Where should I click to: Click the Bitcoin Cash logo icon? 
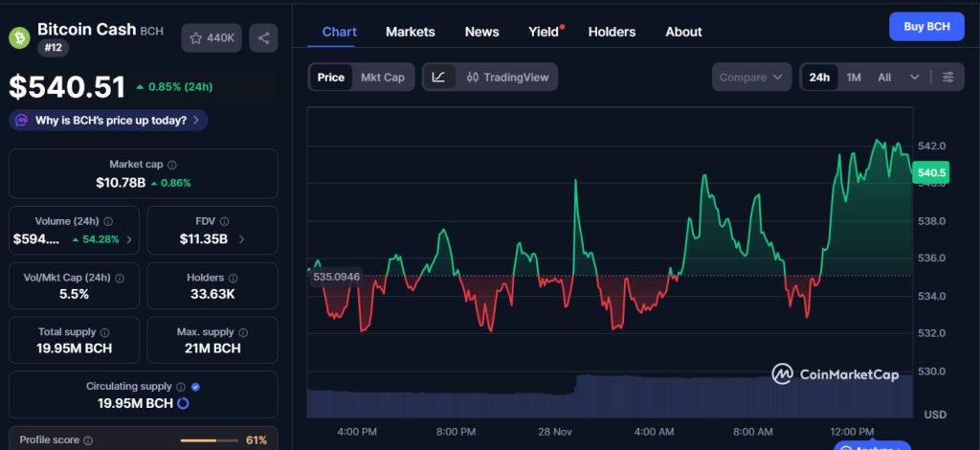19,37
